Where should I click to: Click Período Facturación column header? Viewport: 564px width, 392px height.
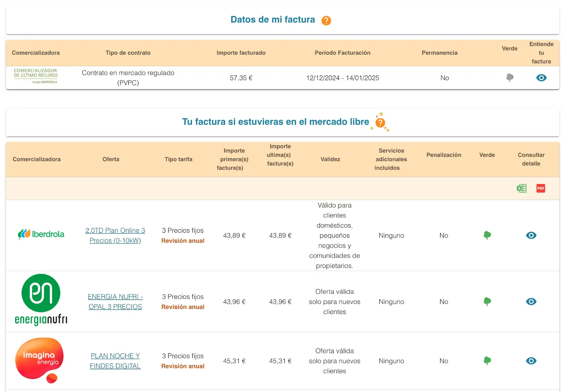(x=343, y=53)
